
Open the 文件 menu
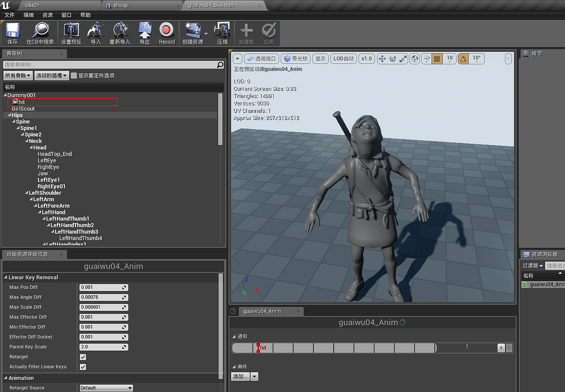coord(9,15)
